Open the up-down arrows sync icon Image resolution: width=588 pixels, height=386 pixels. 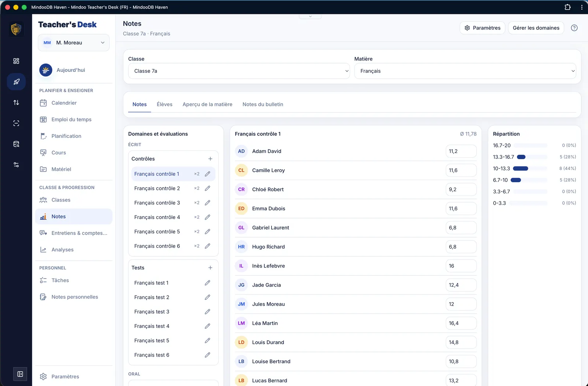point(16,103)
